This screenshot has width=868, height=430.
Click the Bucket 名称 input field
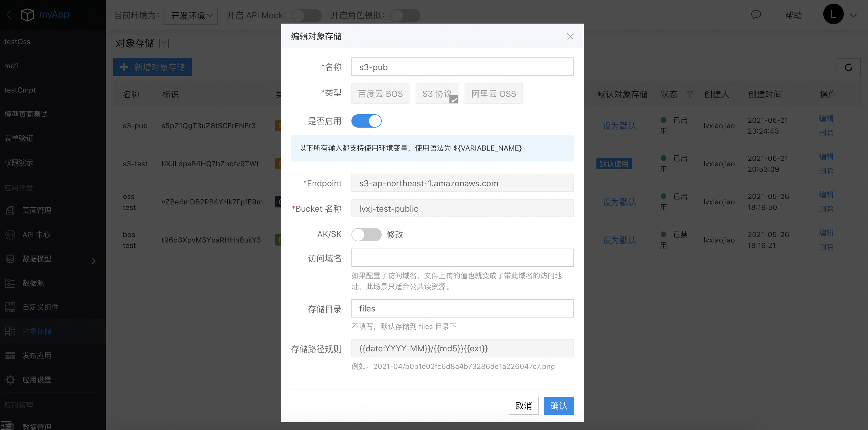pos(462,208)
